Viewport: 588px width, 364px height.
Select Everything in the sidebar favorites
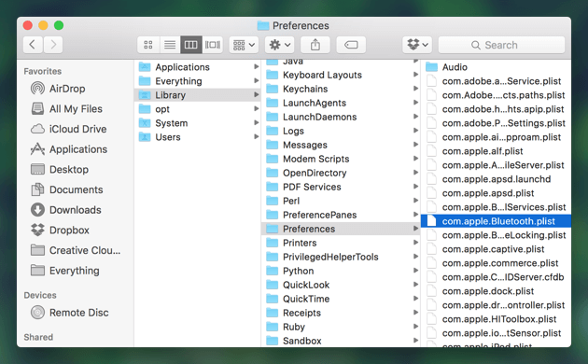click(x=65, y=271)
